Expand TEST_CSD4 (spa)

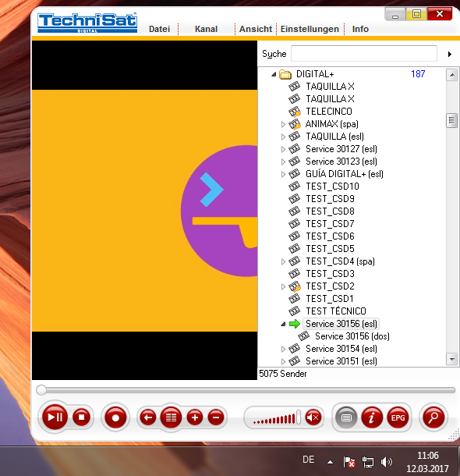pos(283,261)
